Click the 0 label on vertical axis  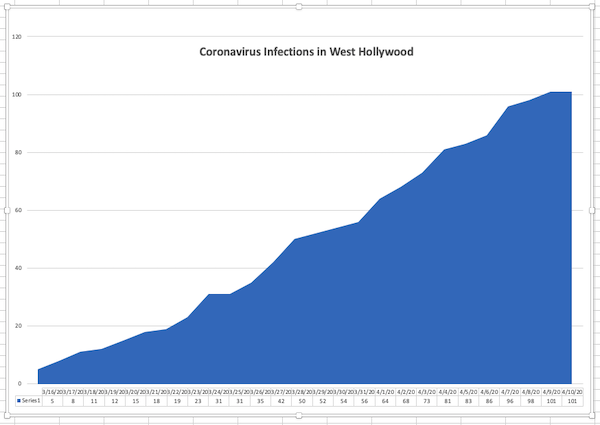(20, 384)
